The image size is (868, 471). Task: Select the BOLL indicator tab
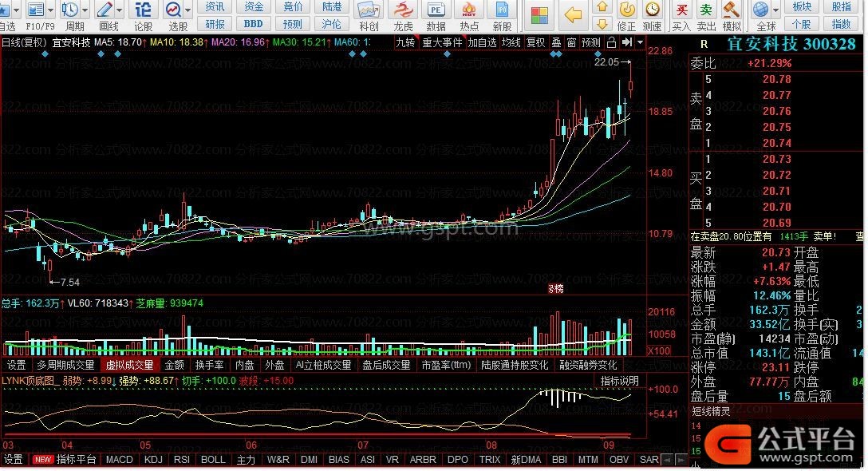click(212, 460)
